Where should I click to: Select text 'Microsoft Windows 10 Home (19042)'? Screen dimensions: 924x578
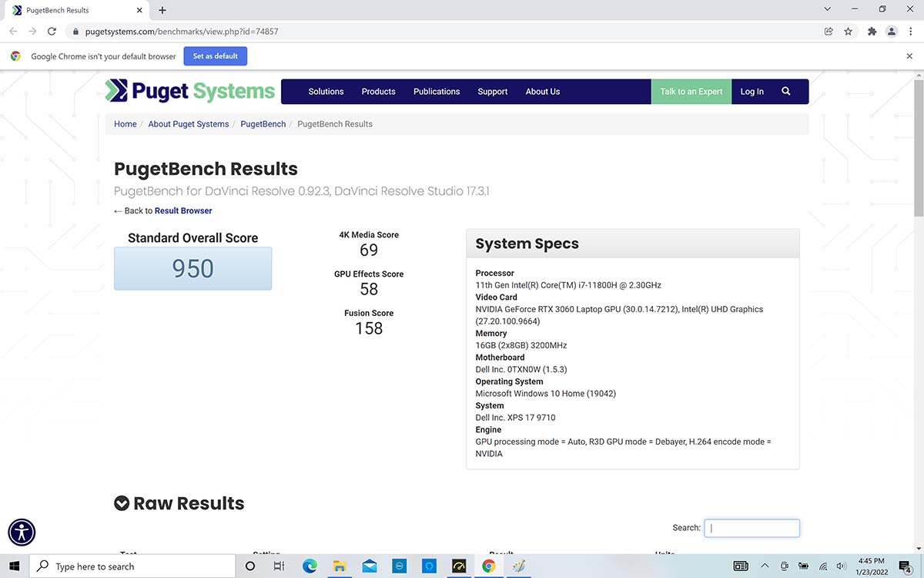(x=546, y=394)
